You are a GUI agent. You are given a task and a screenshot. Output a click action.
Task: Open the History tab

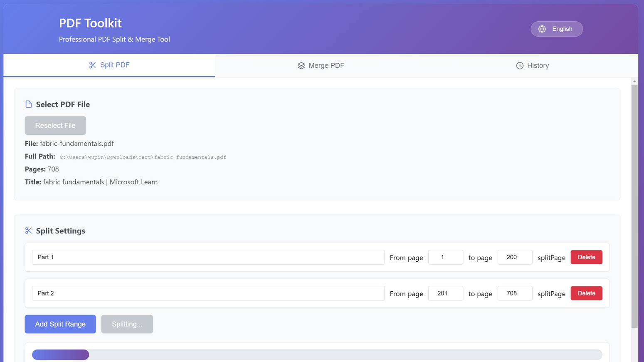(x=533, y=66)
